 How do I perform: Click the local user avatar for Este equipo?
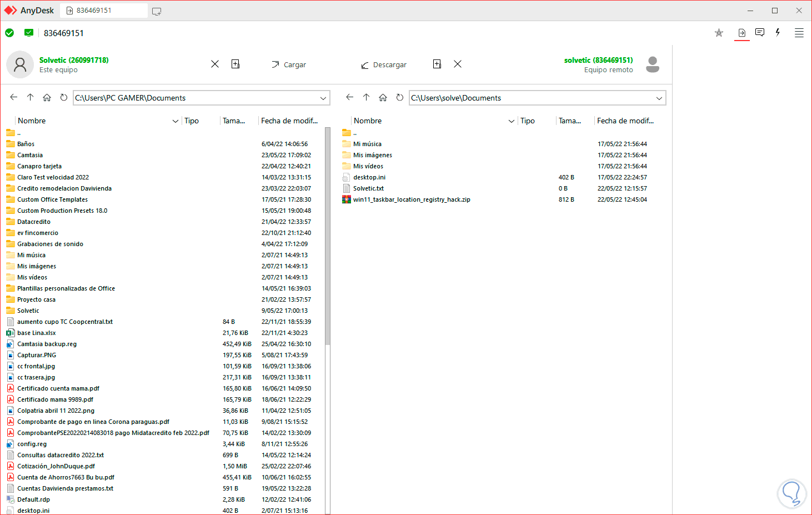tap(20, 64)
